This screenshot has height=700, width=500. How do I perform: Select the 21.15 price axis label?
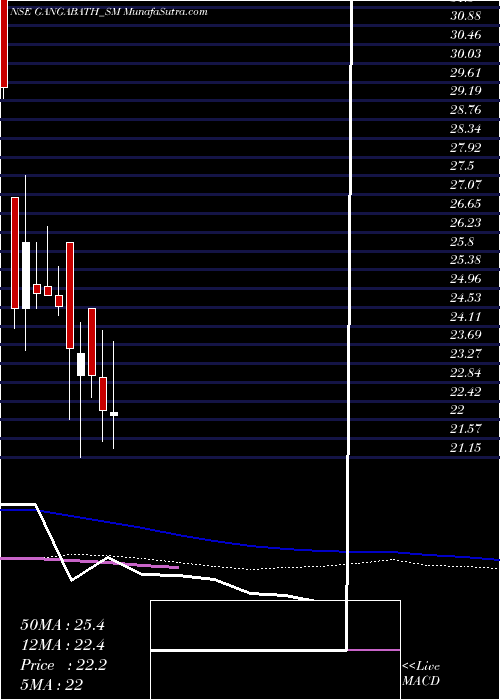pyautogui.click(x=466, y=447)
